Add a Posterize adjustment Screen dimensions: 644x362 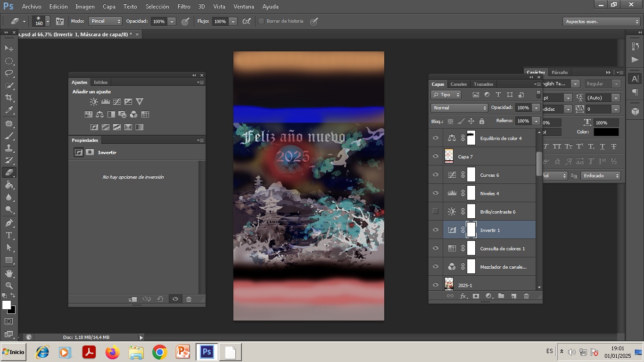106,127
